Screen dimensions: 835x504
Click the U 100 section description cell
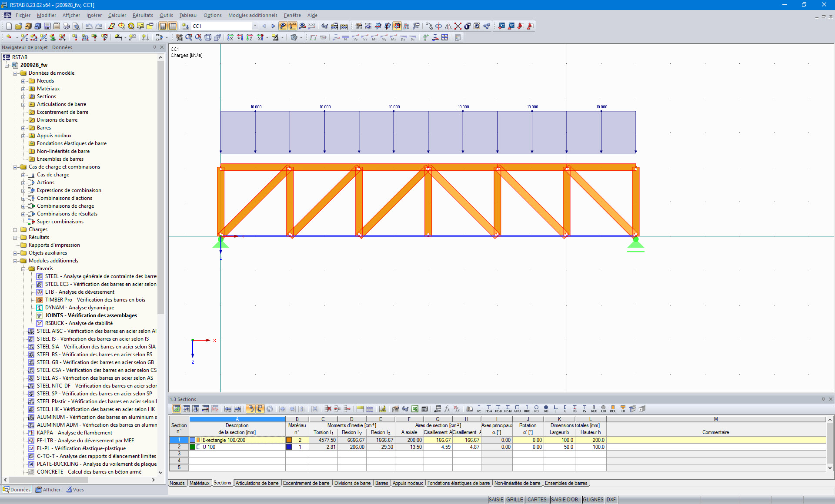coord(209,447)
